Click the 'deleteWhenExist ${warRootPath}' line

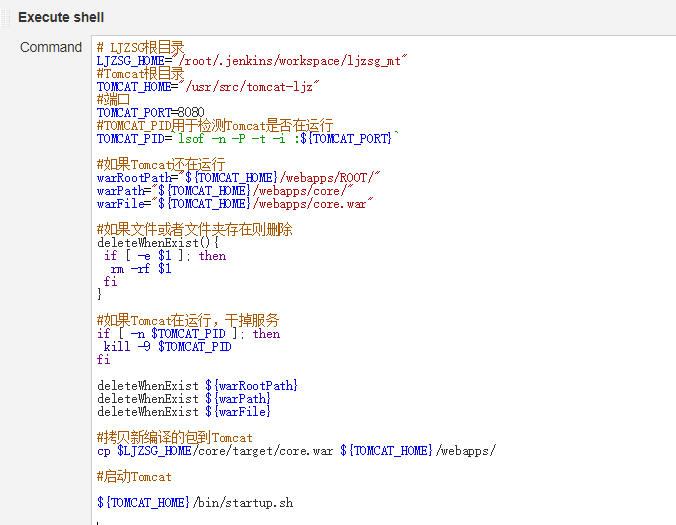(197, 385)
